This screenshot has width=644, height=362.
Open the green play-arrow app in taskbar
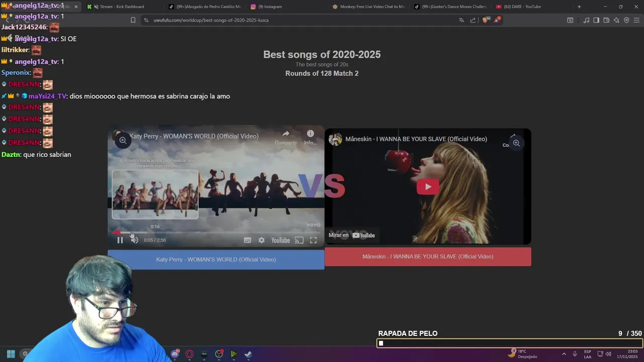[x=233, y=354]
